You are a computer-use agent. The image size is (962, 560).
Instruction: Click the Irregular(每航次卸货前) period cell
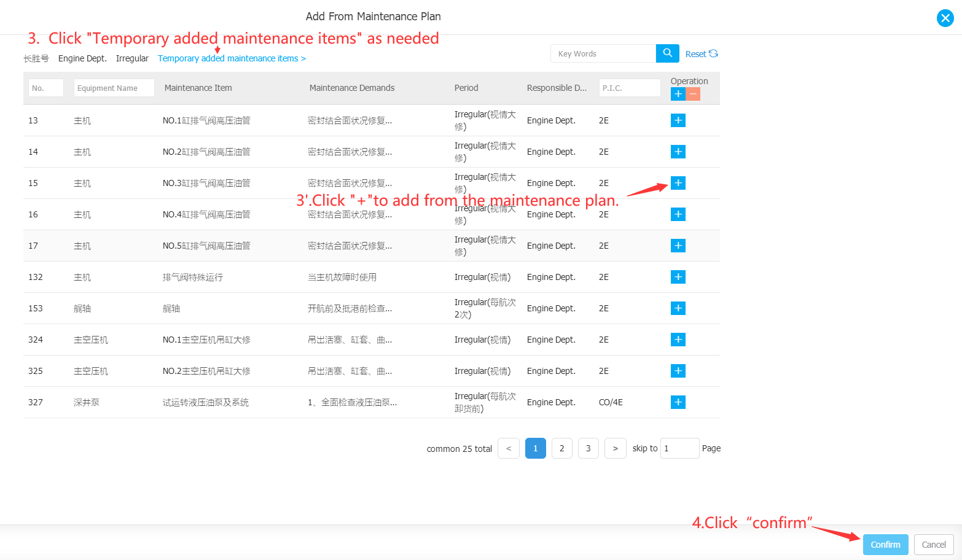(x=485, y=402)
